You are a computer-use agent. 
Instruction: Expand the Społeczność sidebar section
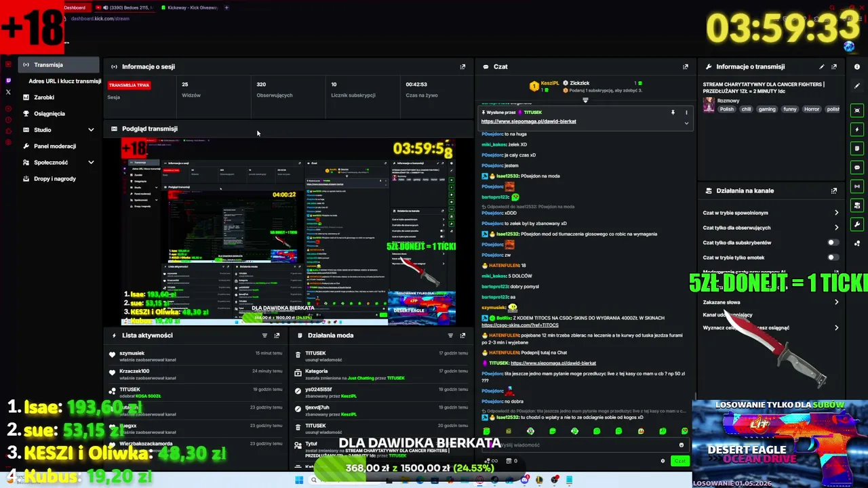coord(91,162)
